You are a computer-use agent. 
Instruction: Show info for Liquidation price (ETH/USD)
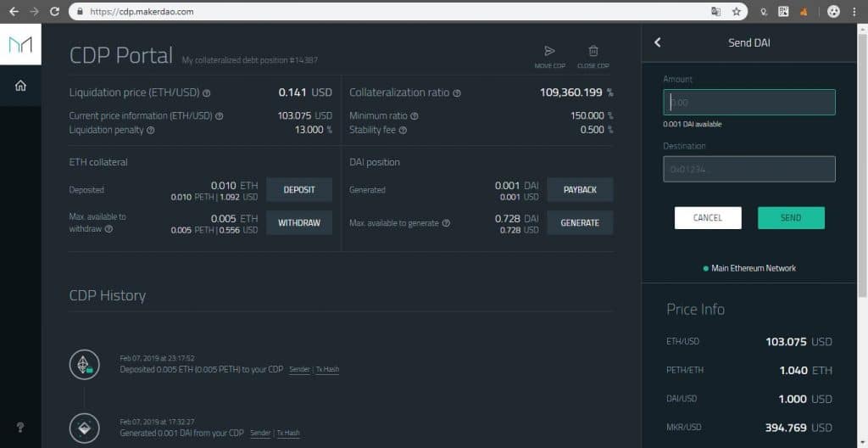pyautogui.click(x=207, y=93)
